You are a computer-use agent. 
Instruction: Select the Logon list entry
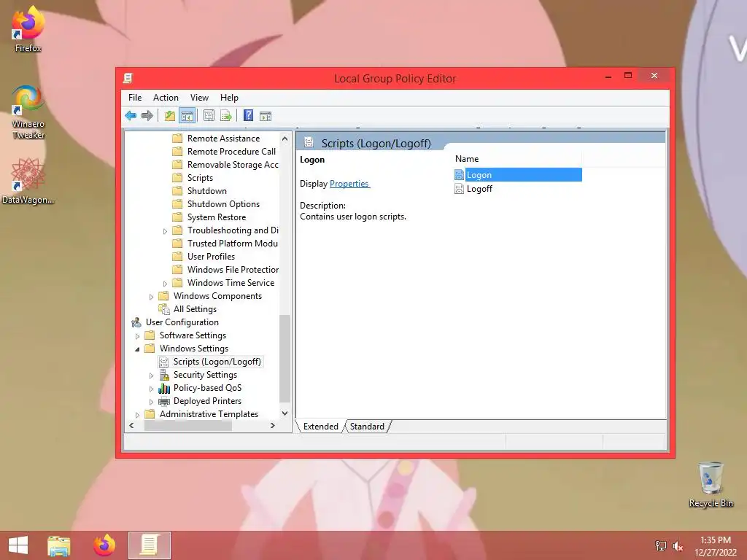[x=518, y=175]
